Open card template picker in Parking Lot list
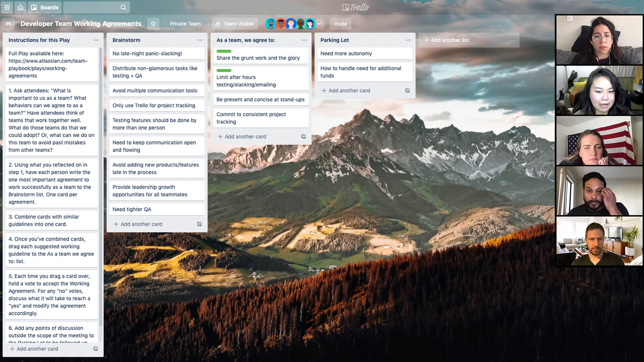 tap(408, 90)
